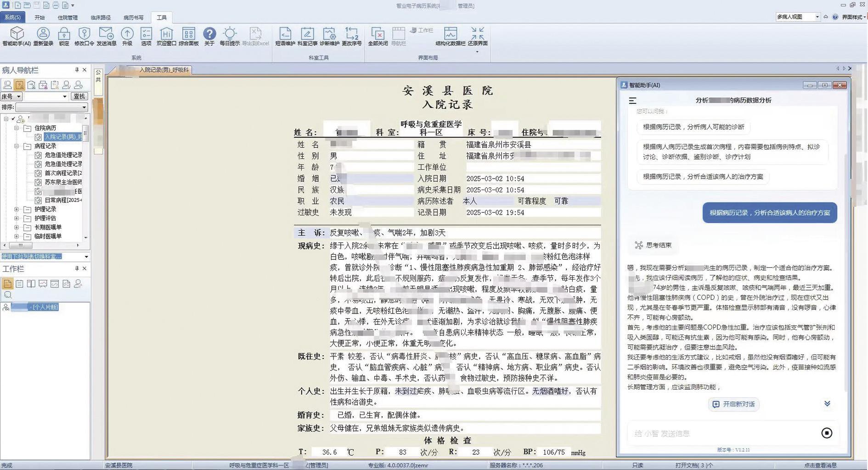Click 开启新对话 in AI assistant

733,404
